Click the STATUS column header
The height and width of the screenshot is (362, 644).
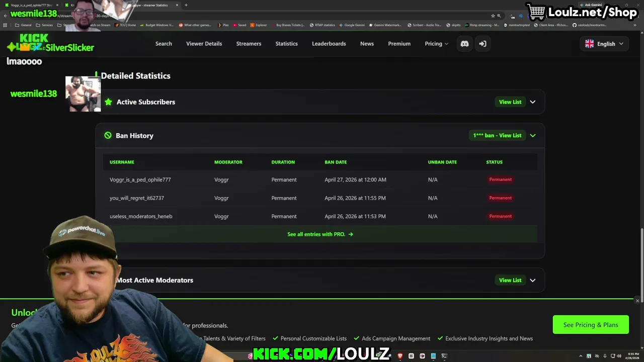(494, 162)
